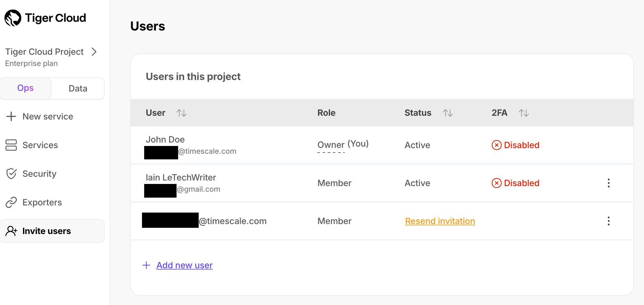Click the Enterprise plan label

tap(31, 63)
